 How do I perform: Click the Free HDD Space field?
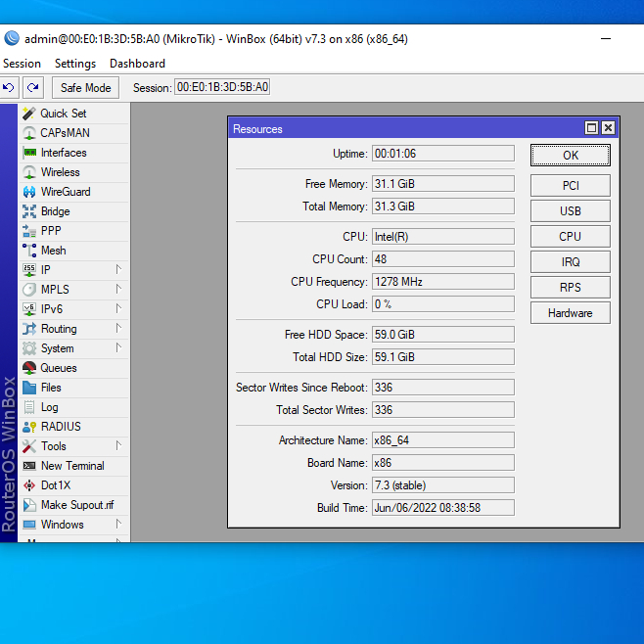click(443, 335)
